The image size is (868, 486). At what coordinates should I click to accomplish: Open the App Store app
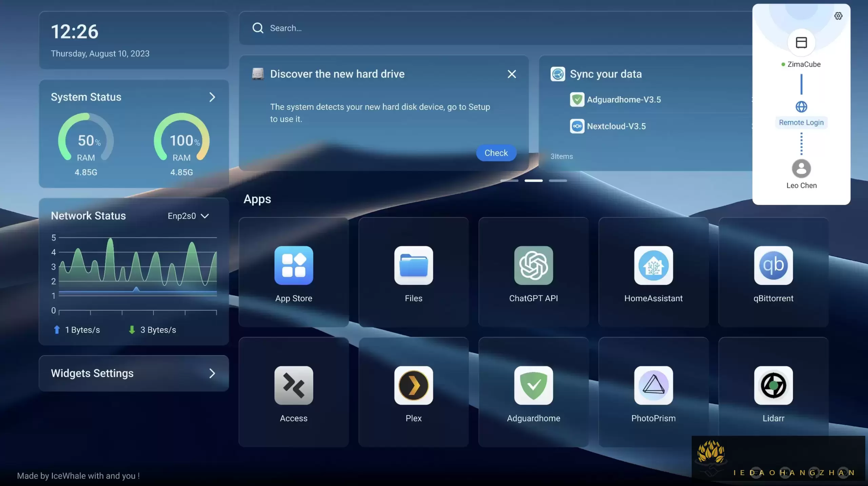click(x=294, y=266)
